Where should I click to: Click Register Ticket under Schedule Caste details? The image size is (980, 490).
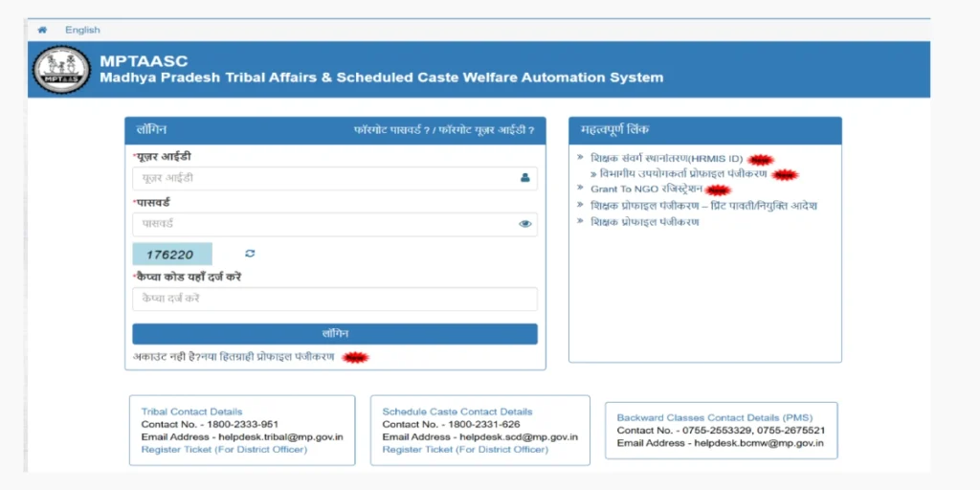tap(465, 450)
